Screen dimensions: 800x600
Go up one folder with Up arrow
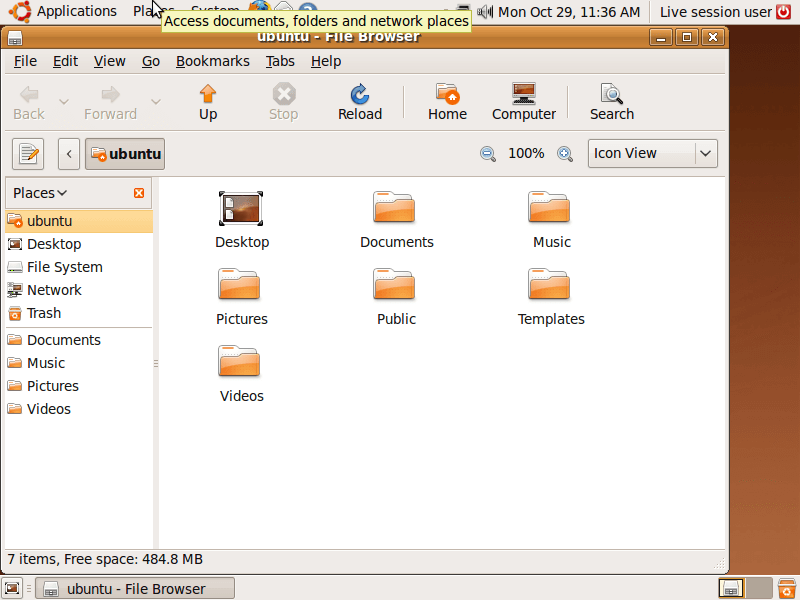coord(208,103)
